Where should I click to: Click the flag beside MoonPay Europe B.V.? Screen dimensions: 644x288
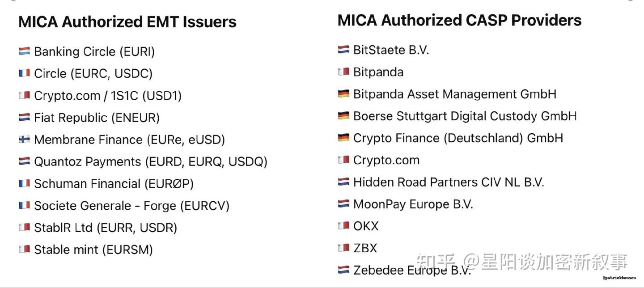(x=343, y=204)
